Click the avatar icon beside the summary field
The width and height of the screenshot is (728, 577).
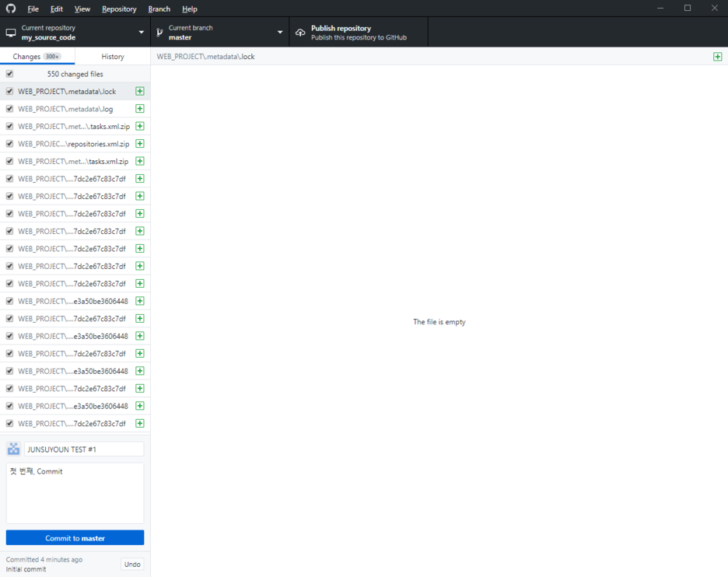[x=12, y=449]
